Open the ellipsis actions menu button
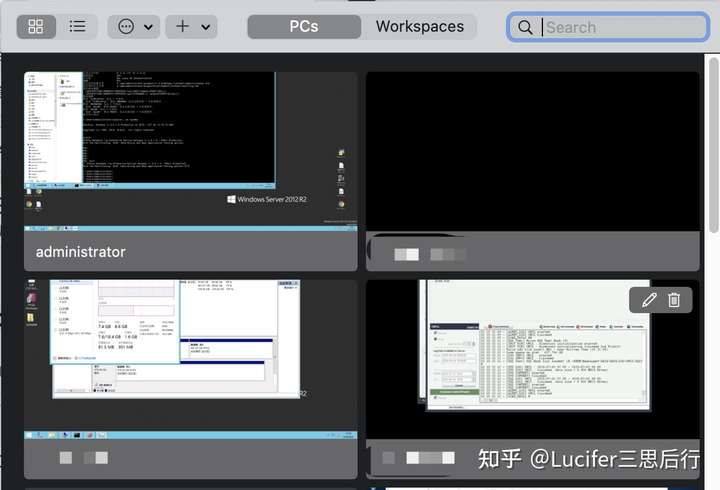 (x=126, y=27)
